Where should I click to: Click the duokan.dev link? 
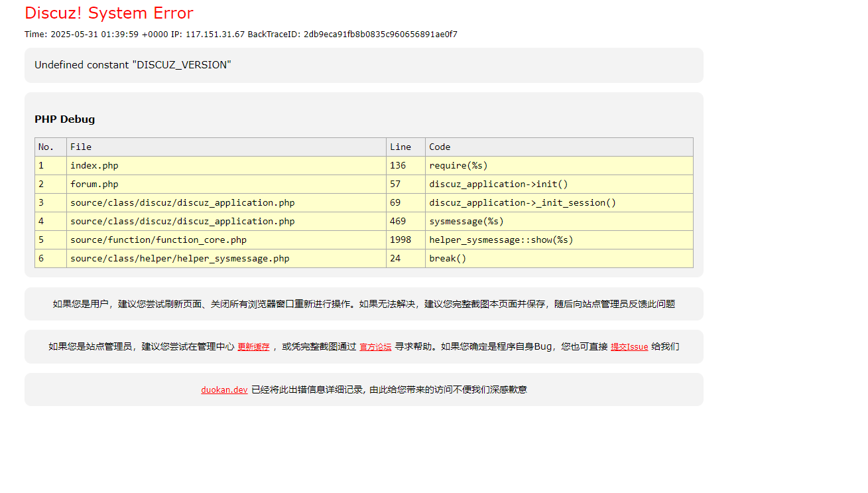(223, 389)
